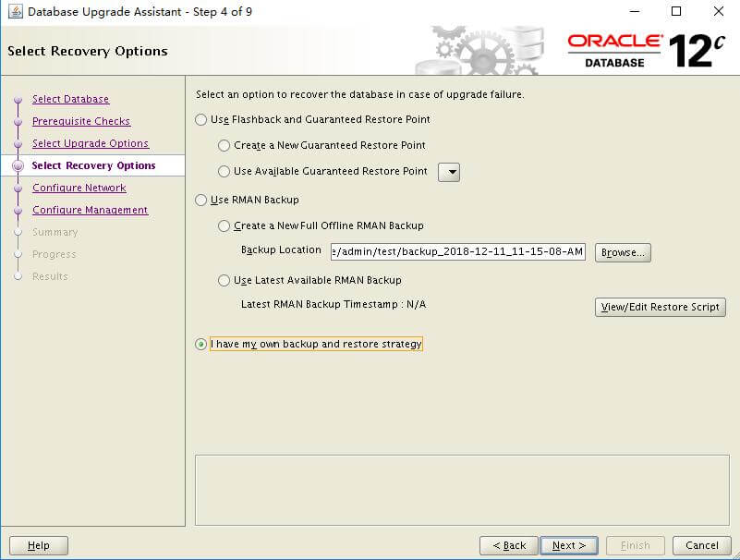
Task: Click the Java application icon in title bar
Action: [x=16, y=11]
